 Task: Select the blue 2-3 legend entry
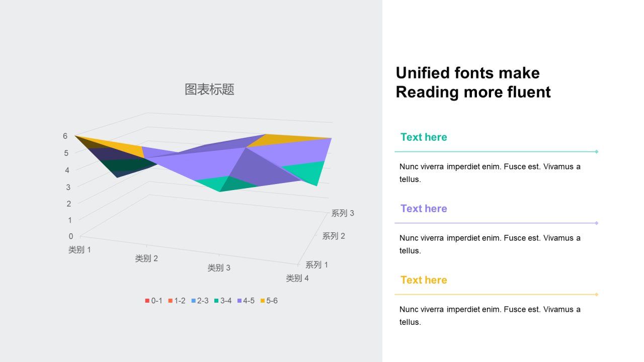click(200, 301)
